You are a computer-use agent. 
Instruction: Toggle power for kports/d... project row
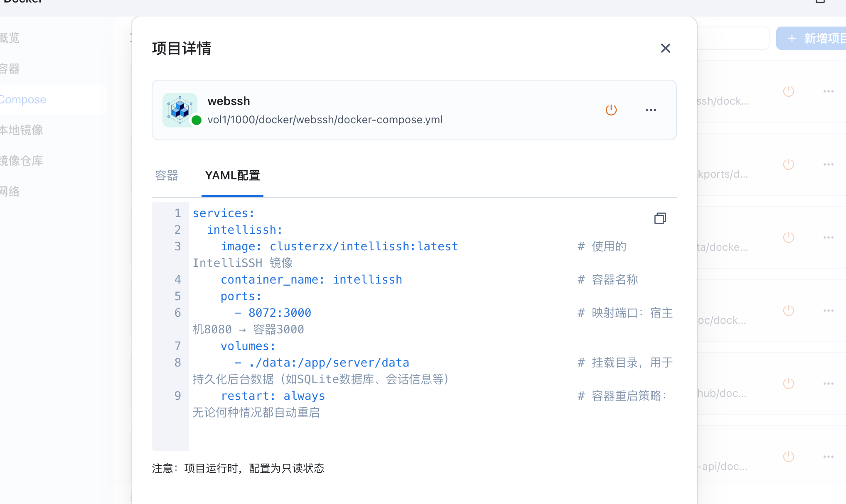pos(788,164)
